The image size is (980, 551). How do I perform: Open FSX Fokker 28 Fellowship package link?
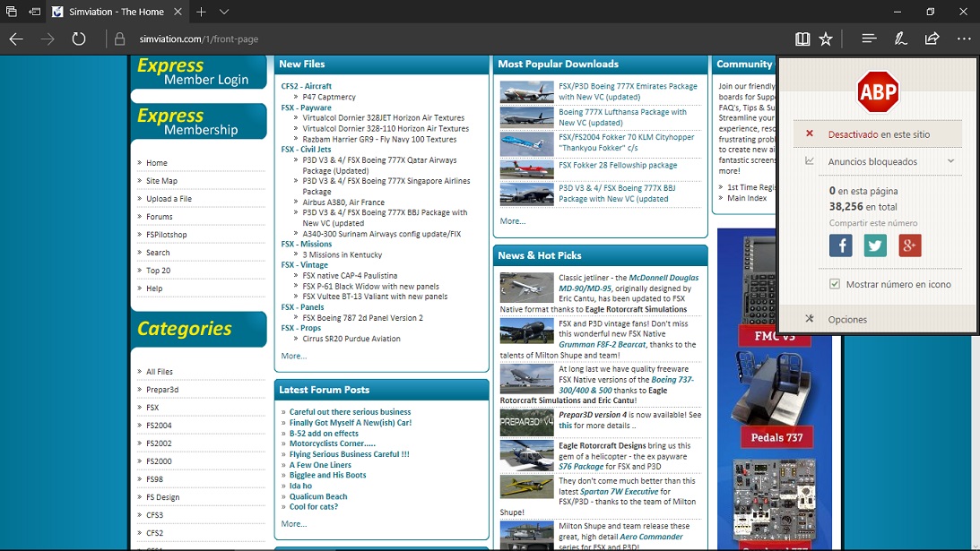tap(618, 166)
